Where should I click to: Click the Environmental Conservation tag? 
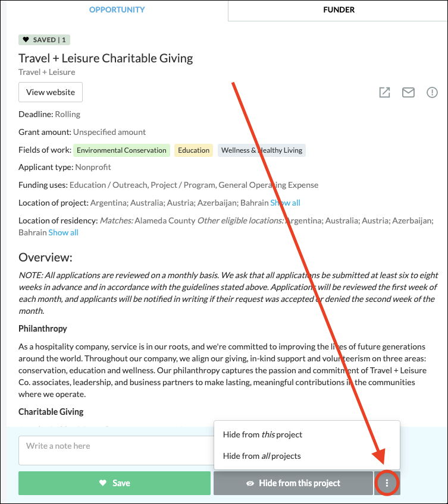point(121,150)
